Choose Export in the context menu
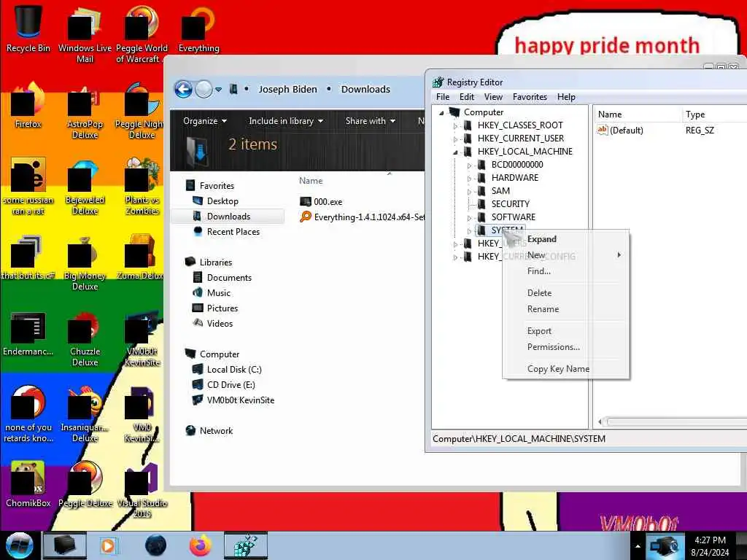The width and height of the screenshot is (747, 560). click(566, 331)
